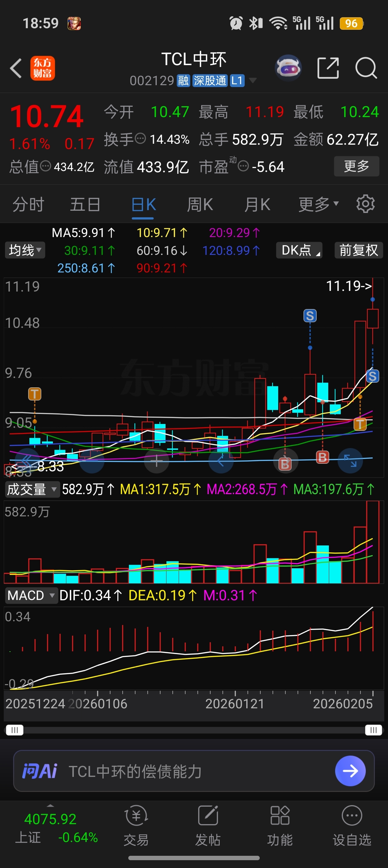Viewport: 388px width, 868px height.
Task: Open the 东方财富 home logo
Action: 43,68
